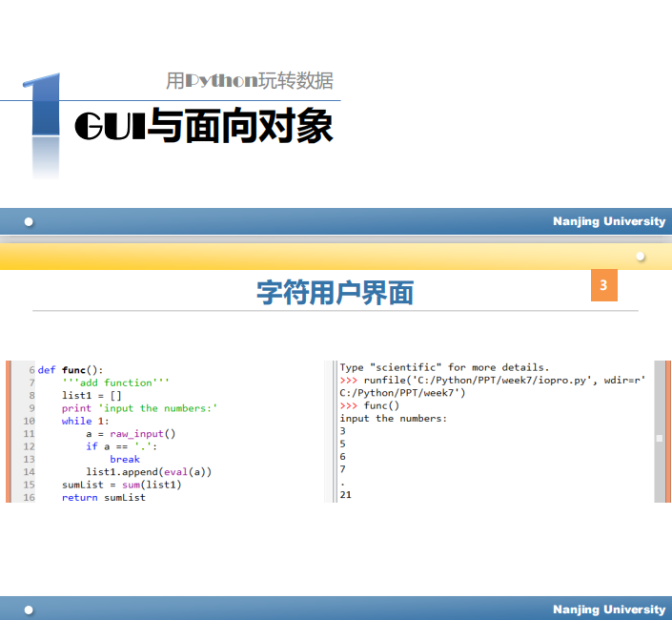Viewport: 672px width, 620px height.
Task: Click 'Nanjing University' in the bottom banner
Action: click(x=609, y=610)
